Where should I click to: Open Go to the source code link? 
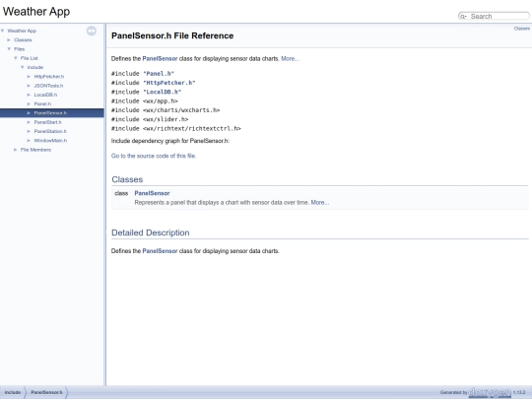pos(154,156)
